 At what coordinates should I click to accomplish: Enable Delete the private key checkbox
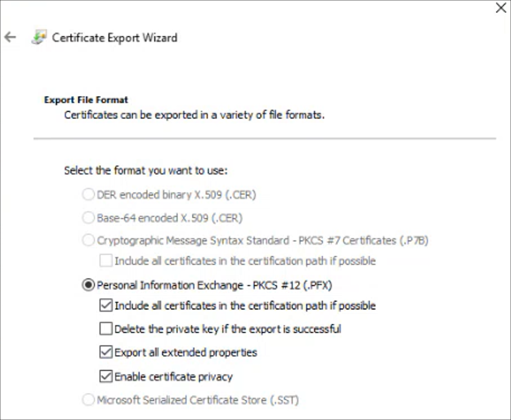106,329
